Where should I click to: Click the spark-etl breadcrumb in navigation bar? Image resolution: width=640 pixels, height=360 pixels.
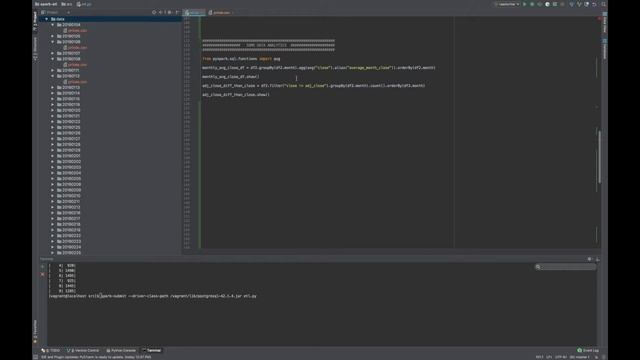click(46, 4)
